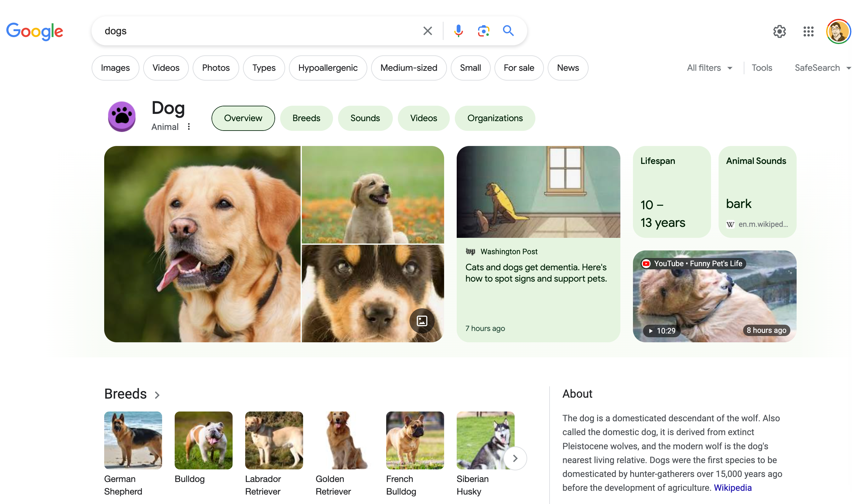Click the Google apps grid icon
The width and height of the screenshot is (858, 504).
(809, 31)
